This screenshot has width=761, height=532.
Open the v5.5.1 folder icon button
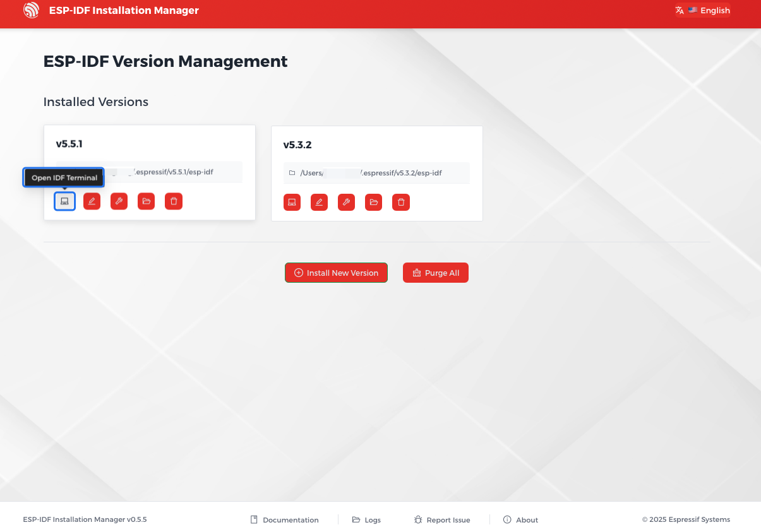click(146, 201)
